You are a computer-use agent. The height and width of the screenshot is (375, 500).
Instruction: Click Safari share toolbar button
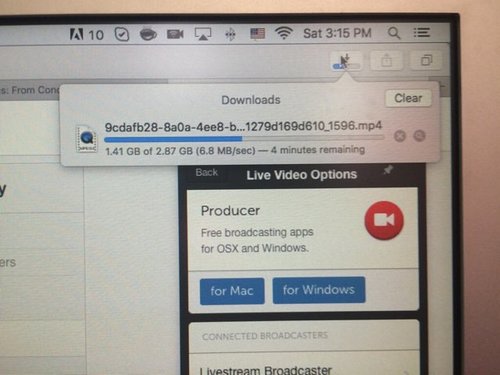click(x=386, y=61)
